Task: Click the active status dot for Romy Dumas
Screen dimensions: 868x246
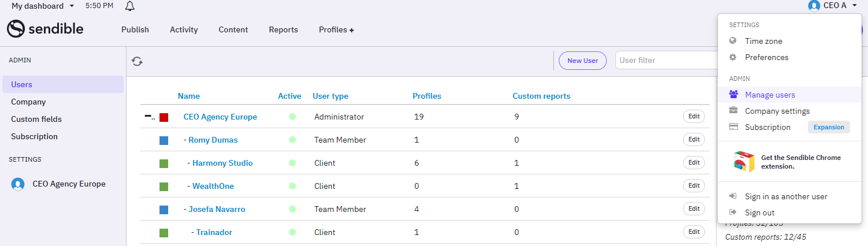Action: [x=292, y=140]
